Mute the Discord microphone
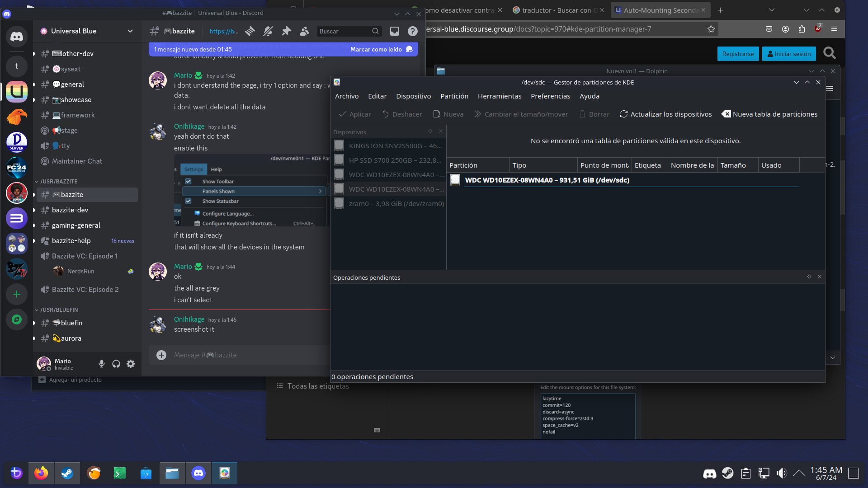Viewport: 868px width, 488px height. pos(102,364)
